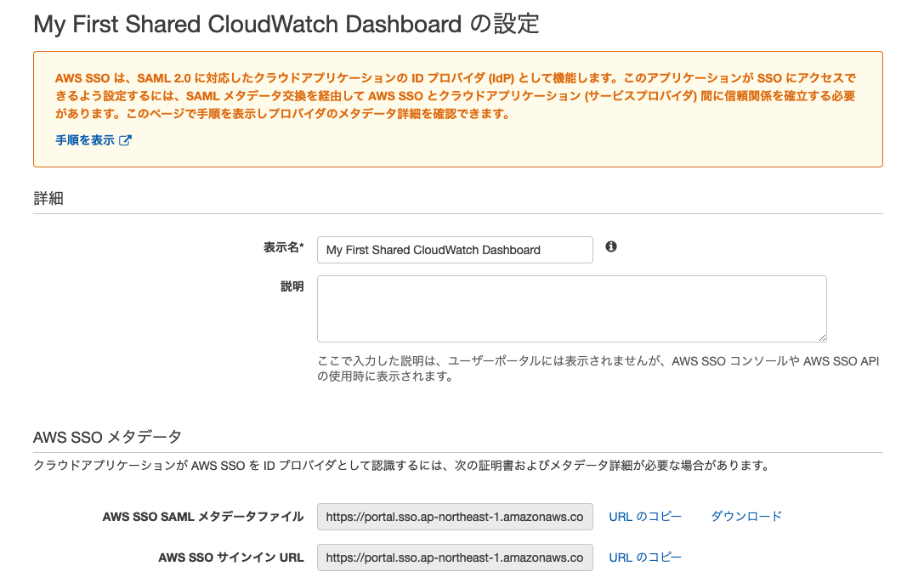Click the page title 'My First Shared CloudWatch Dashboard の設定'
This screenshot has height=583, width=924.
click(x=286, y=25)
